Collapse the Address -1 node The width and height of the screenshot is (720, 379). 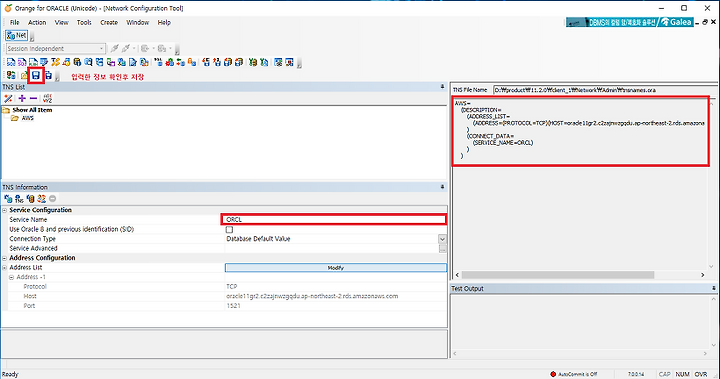[x=11, y=277]
